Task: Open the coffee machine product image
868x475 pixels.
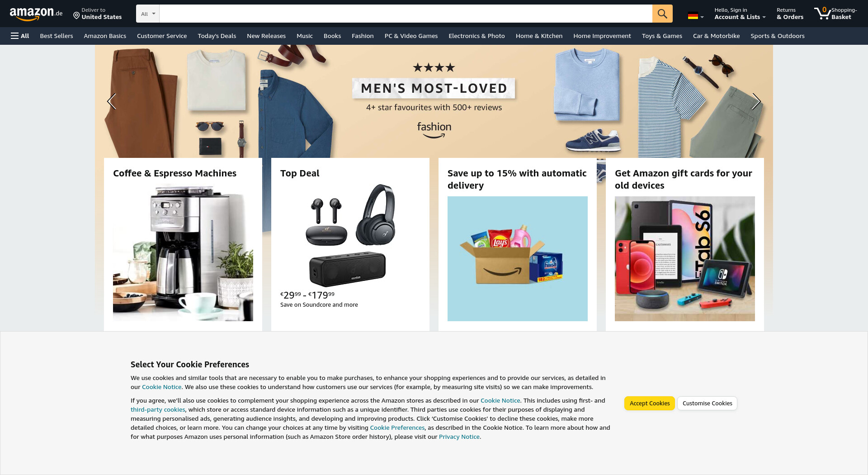Action: pos(183,253)
